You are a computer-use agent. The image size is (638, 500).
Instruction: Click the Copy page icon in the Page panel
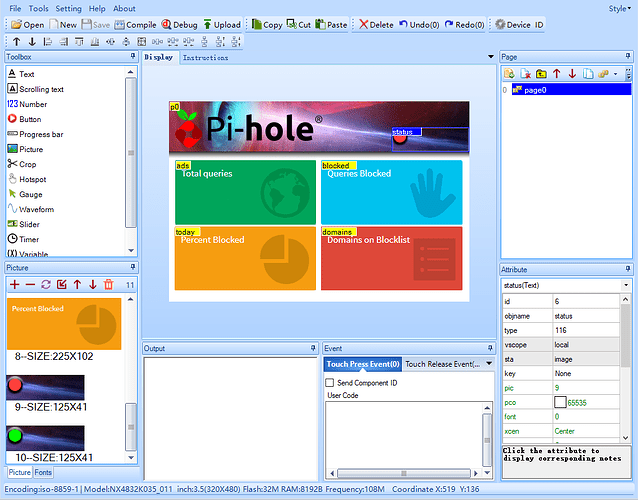(588, 74)
